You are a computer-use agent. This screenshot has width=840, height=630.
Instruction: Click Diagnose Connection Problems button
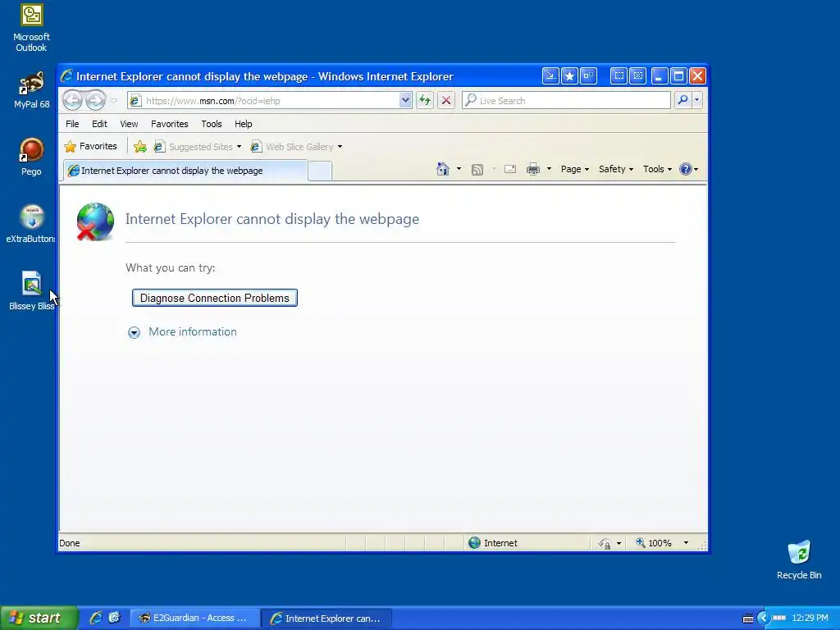214,298
